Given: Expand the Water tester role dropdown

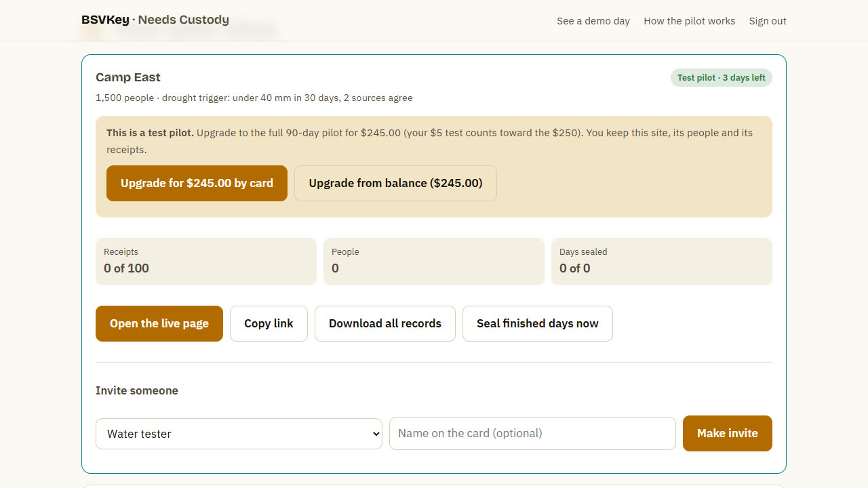Looking at the screenshot, I should pyautogui.click(x=239, y=434).
